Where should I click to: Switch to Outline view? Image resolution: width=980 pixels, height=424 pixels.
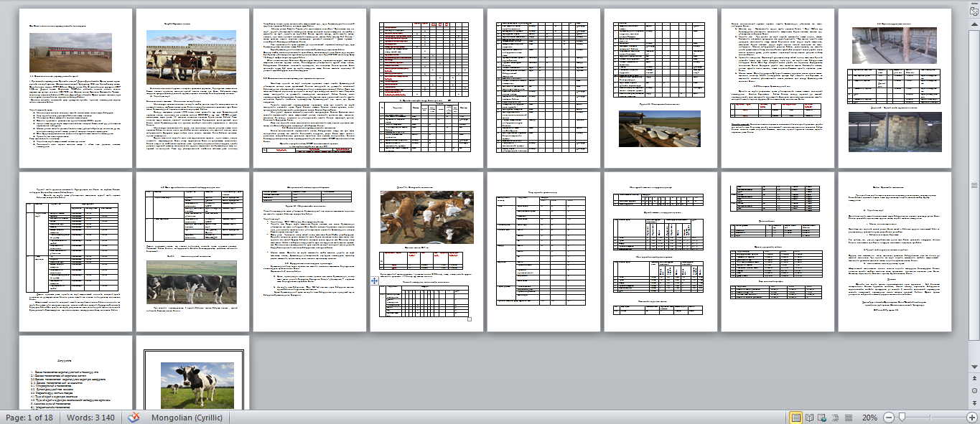click(836, 418)
